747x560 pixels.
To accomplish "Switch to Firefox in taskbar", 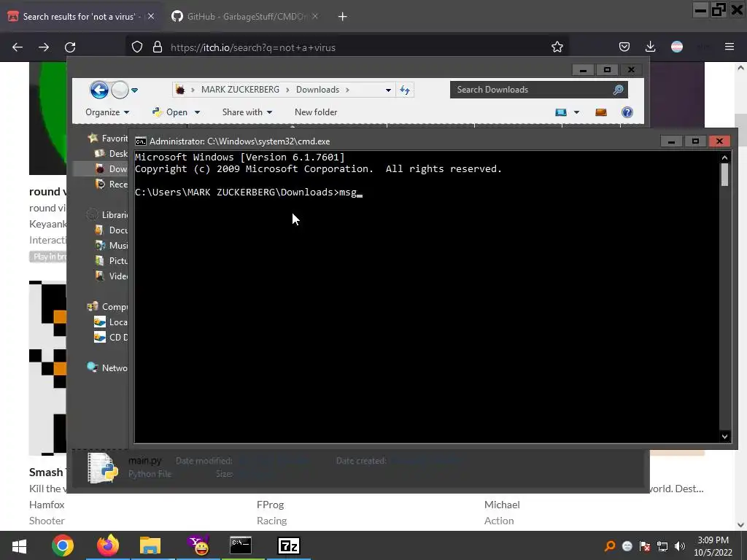I will coord(108,545).
